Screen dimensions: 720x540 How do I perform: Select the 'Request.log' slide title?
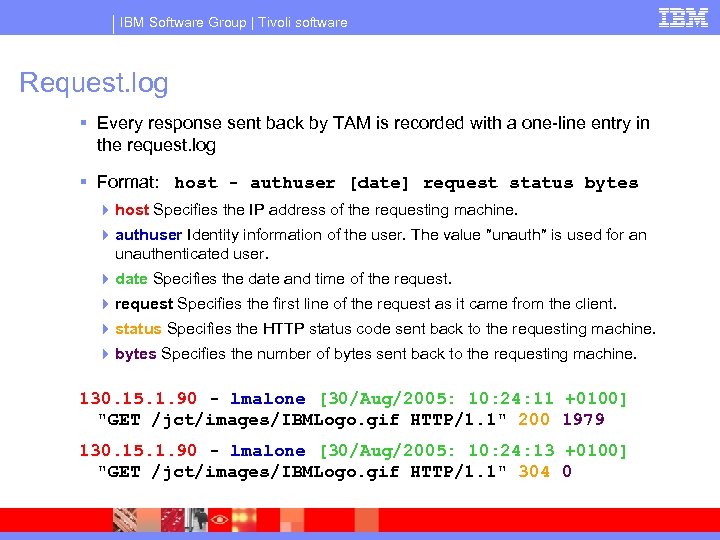point(94,84)
